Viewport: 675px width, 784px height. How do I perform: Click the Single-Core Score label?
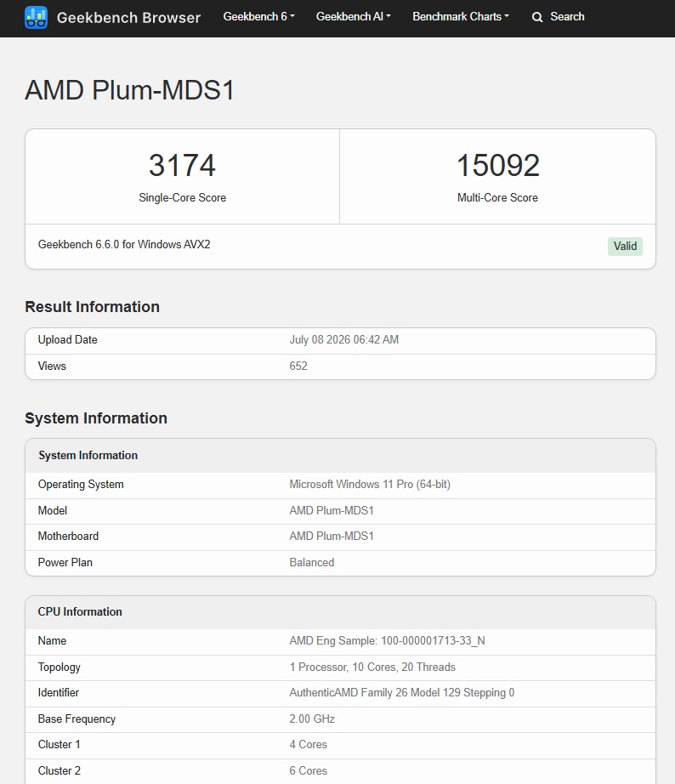coord(183,197)
